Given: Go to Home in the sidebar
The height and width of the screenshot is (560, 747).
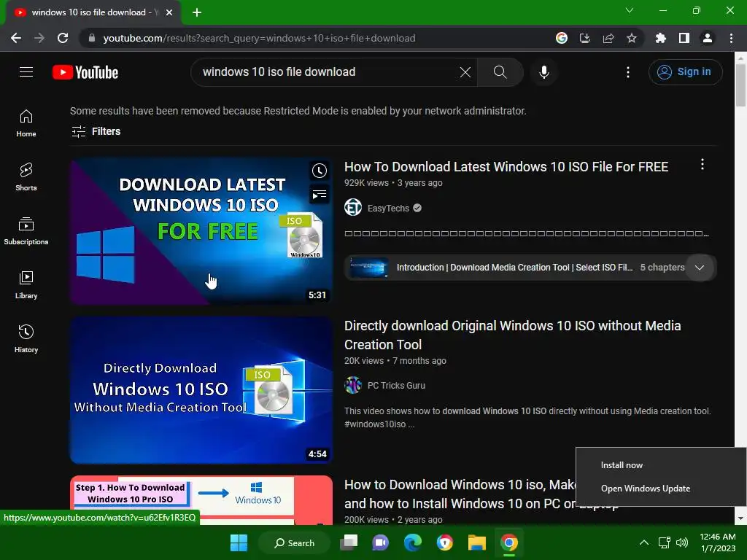Looking at the screenshot, I should (x=26, y=123).
